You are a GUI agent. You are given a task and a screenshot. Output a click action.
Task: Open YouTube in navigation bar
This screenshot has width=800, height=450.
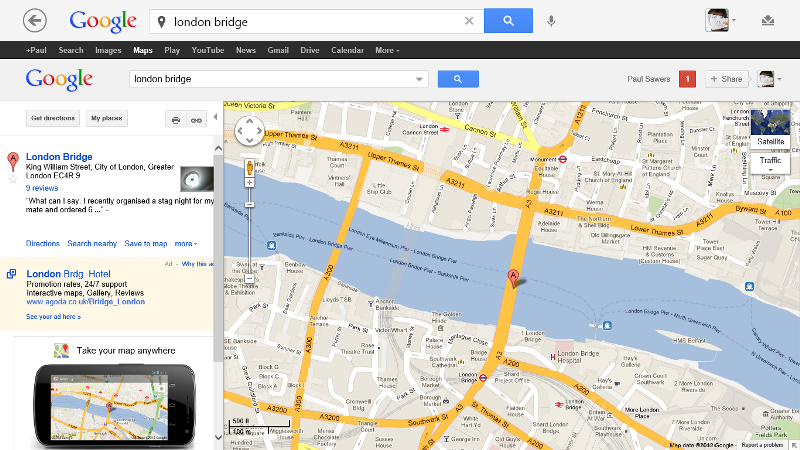pos(208,50)
